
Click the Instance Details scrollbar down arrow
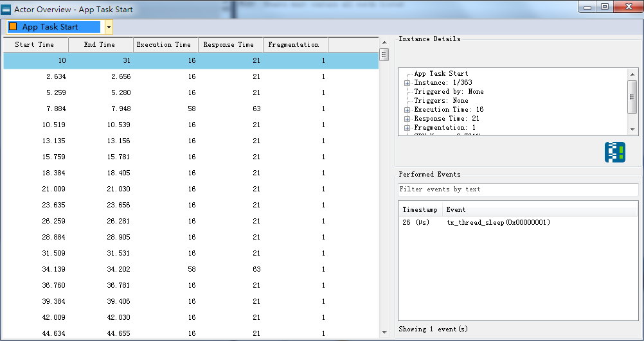(632, 130)
